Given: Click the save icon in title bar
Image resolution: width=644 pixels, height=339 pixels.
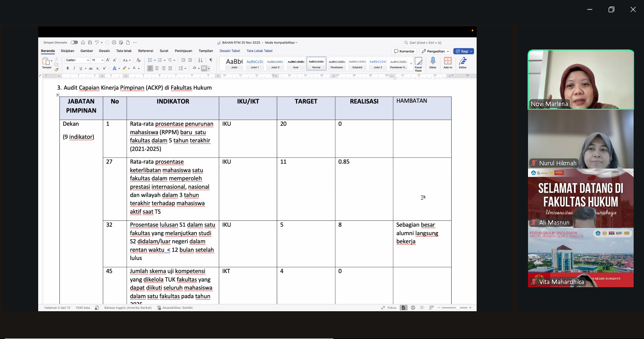Looking at the screenshot, I should 90,42.
